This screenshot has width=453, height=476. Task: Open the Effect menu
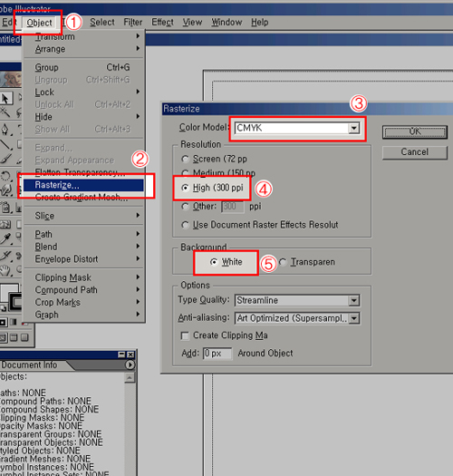pos(162,22)
